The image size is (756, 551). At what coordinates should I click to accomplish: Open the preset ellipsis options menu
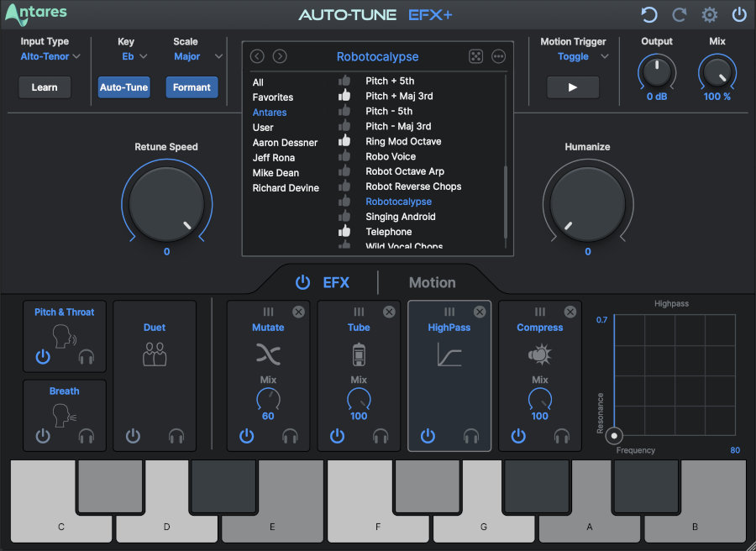497,56
